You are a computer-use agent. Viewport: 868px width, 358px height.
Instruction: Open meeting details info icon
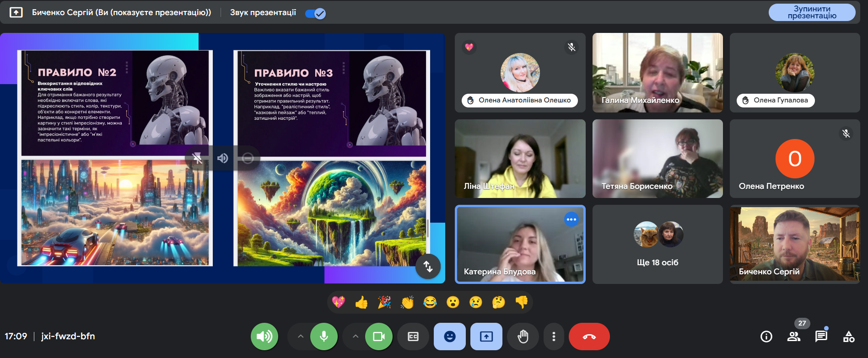tap(766, 337)
